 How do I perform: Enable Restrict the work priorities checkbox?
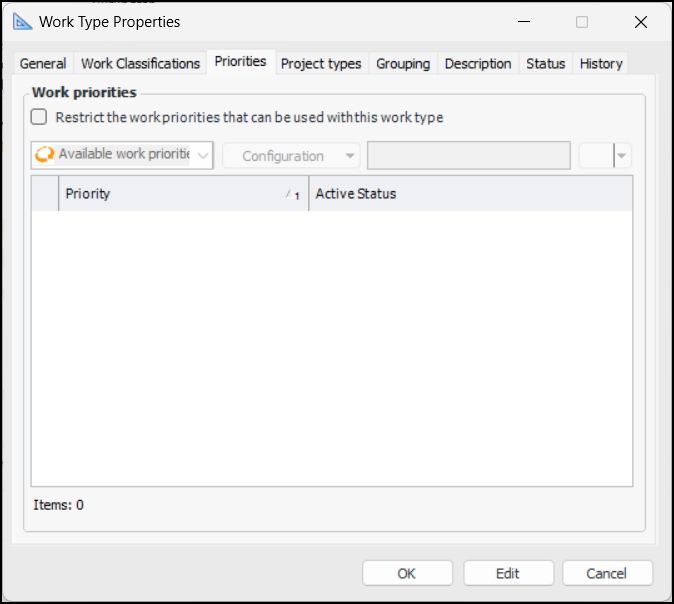coord(39,117)
